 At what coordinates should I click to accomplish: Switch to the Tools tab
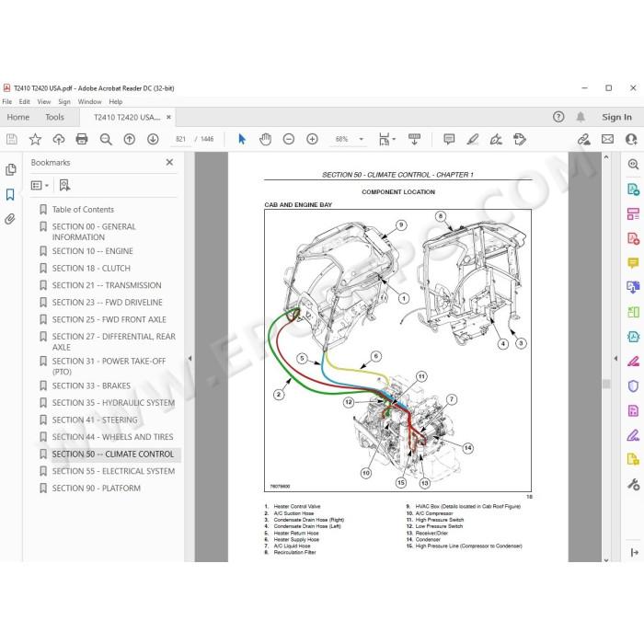[54, 117]
